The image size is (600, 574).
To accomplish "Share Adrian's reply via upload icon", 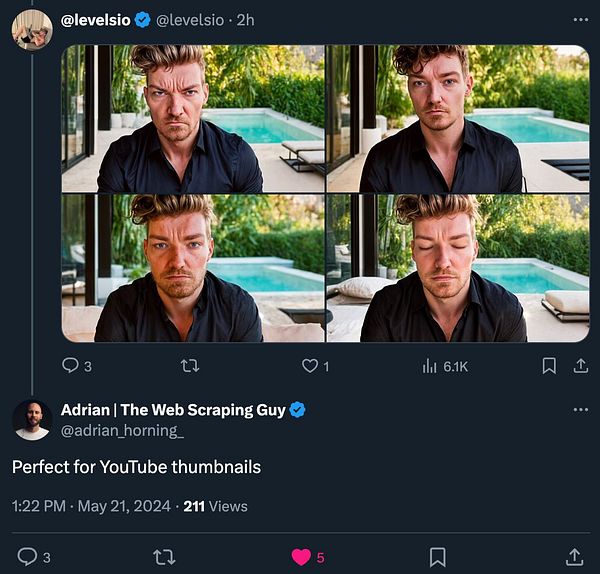I will 574,556.
